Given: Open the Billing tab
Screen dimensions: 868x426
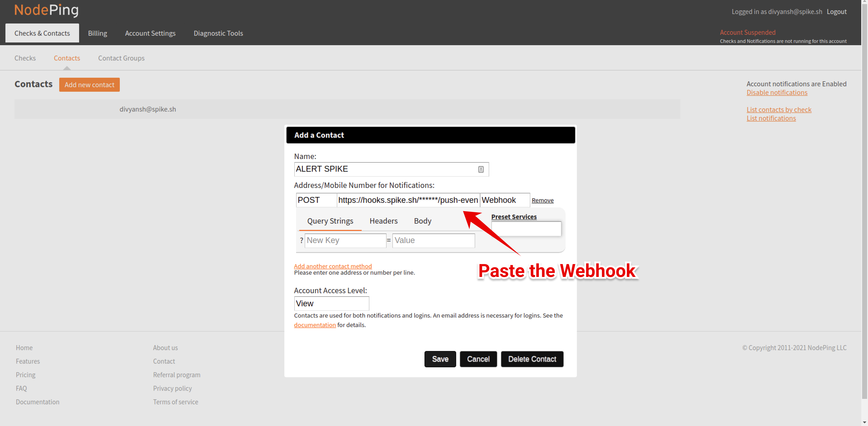Looking at the screenshot, I should (x=98, y=33).
